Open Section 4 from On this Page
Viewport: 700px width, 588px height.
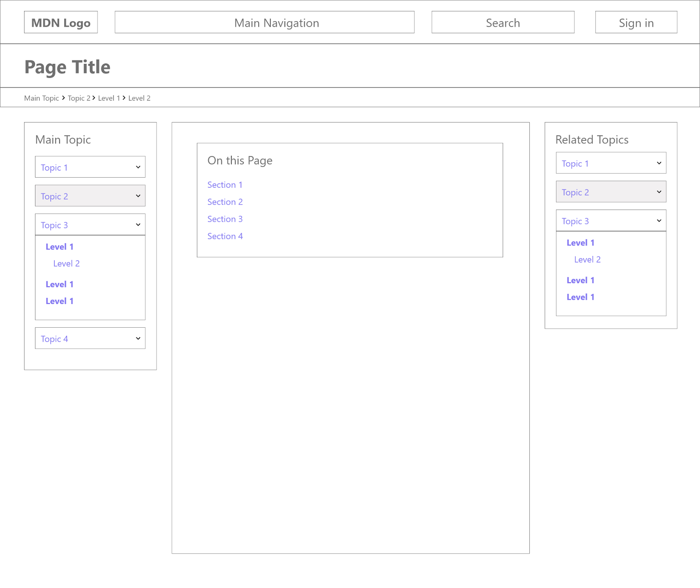225,236
